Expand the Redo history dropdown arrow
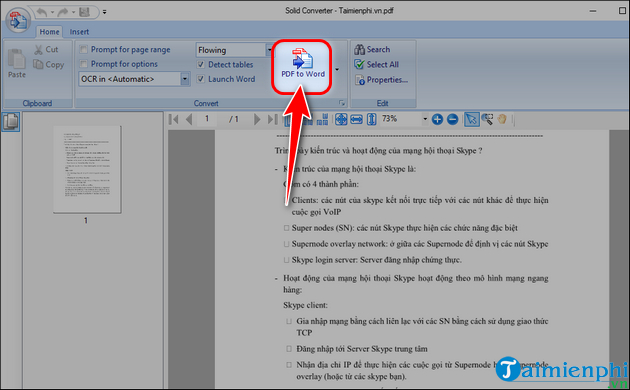Viewport: 630px width, 390px height. 74,12
